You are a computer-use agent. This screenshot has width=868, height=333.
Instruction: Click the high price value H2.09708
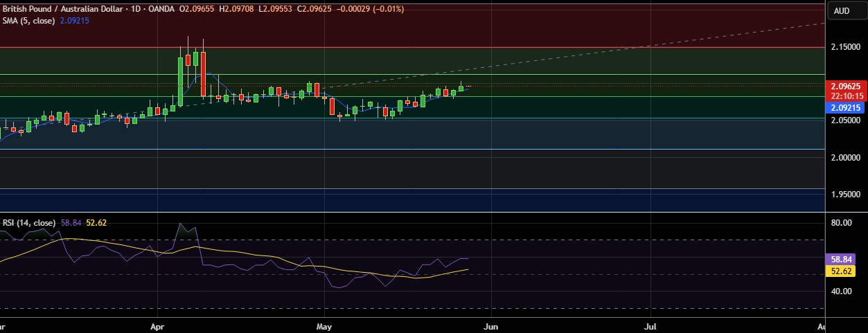tap(236, 9)
